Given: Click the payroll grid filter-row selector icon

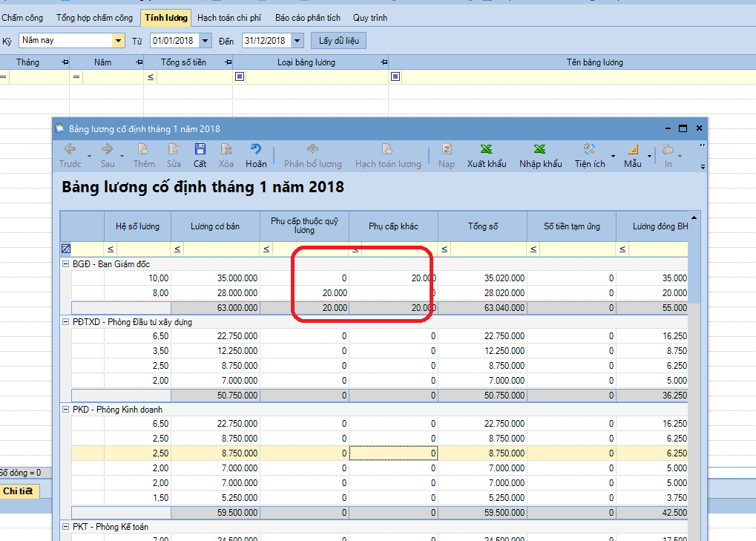Looking at the screenshot, I should (66, 249).
